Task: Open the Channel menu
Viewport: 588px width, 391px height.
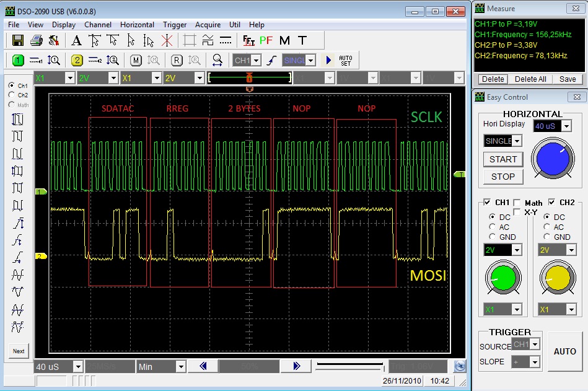Action: tap(98, 25)
